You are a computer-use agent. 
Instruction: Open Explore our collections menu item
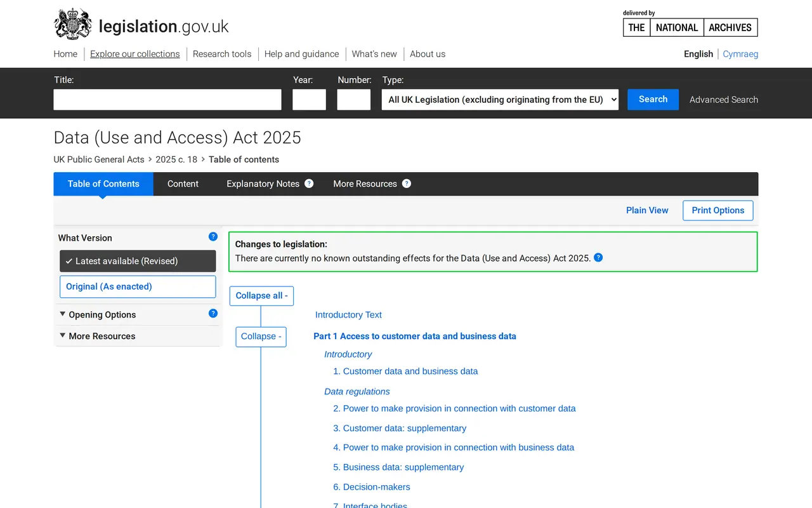coord(135,54)
